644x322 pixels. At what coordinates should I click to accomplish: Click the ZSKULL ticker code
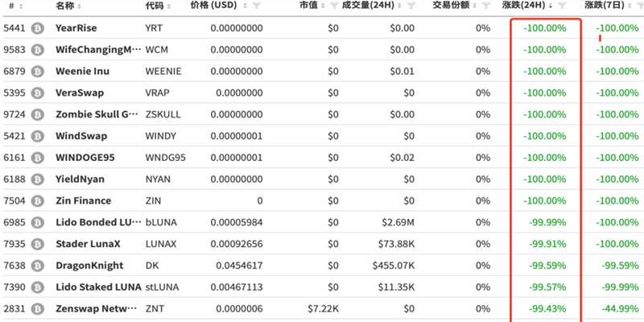(x=163, y=114)
